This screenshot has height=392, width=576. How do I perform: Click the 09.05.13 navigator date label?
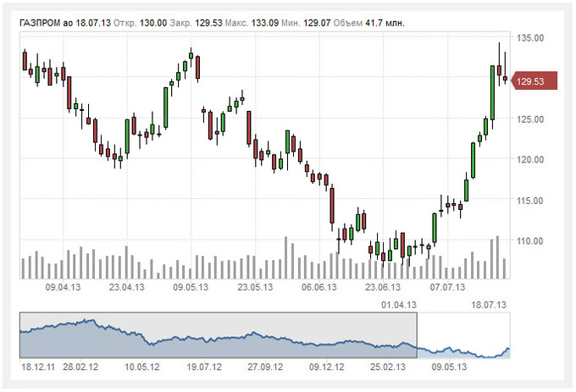pos(449,367)
